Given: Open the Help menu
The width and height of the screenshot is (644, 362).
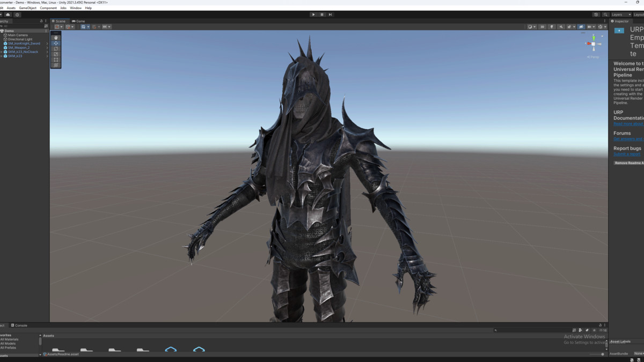Looking at the screenshot, I should click(89, 8).
